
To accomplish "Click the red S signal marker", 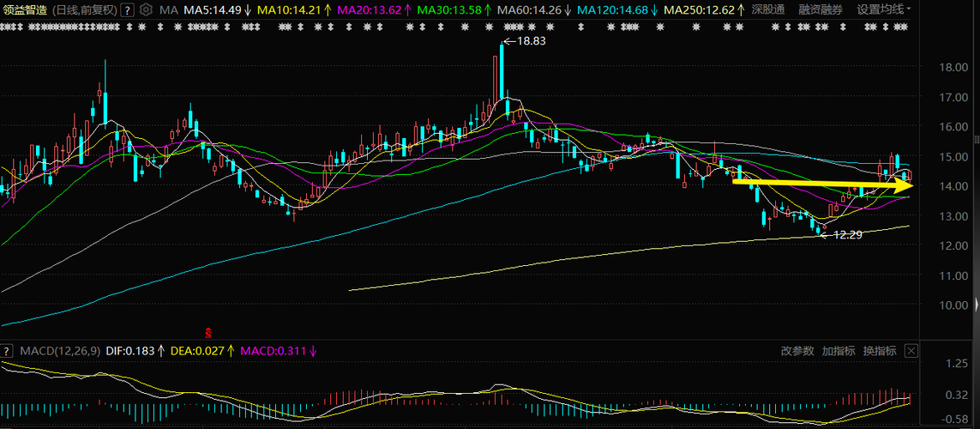I will click(208, 332).
